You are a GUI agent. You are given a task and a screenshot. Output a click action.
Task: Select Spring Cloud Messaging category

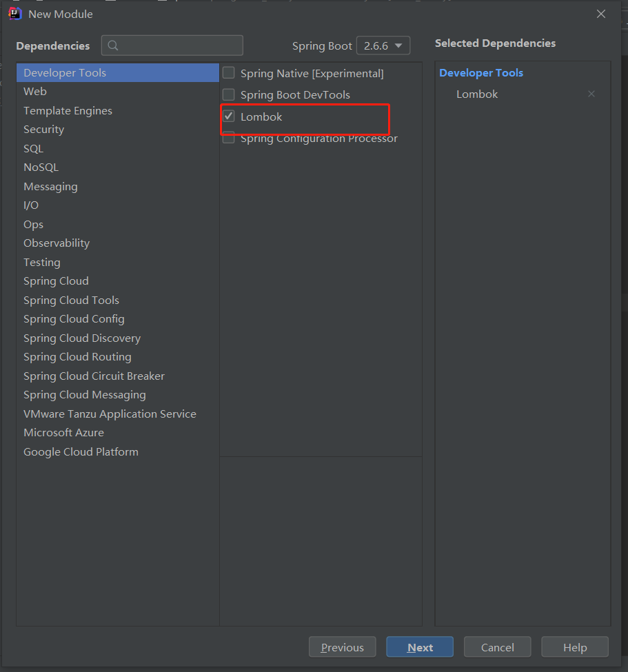[118, 395]
